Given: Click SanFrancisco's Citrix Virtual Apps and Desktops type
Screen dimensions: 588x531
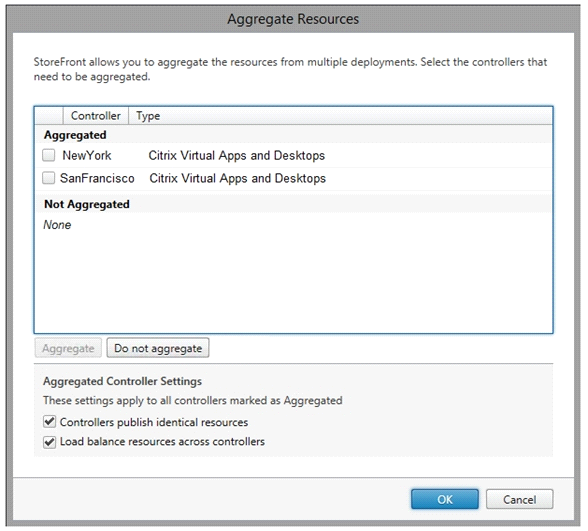Looking at the screenshot, I should tap(238, 178).
